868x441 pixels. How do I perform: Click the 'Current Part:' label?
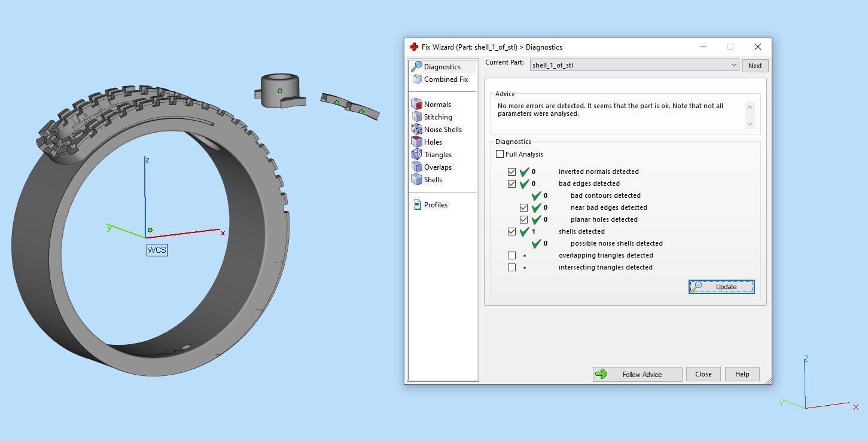tap(504, 62)
